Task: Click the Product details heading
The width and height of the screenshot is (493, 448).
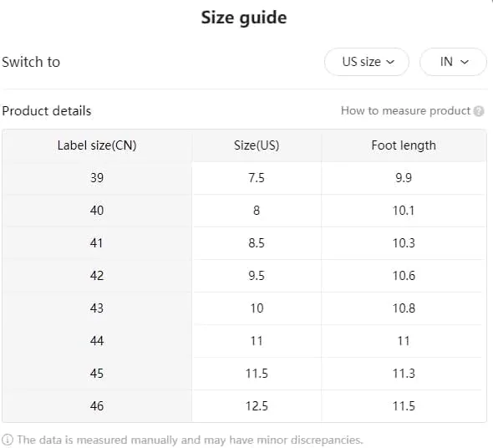Action: tap(47, 111)
